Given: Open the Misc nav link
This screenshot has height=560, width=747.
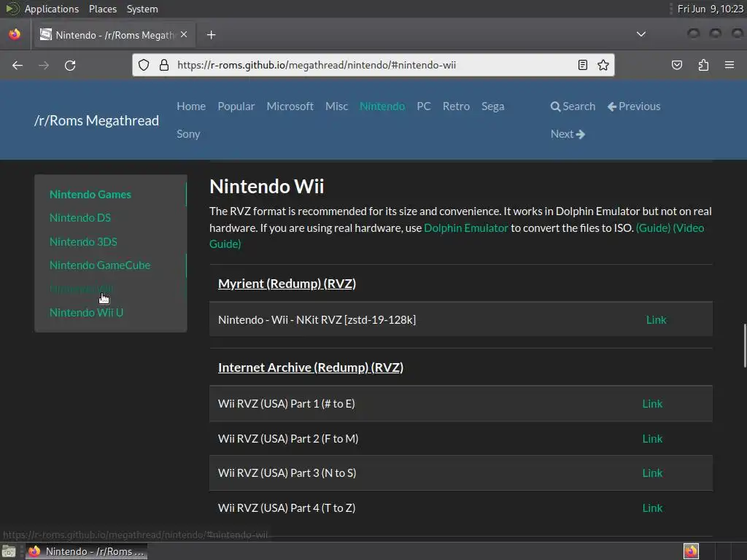Looking at the screenshot, I should pos(336,106).
